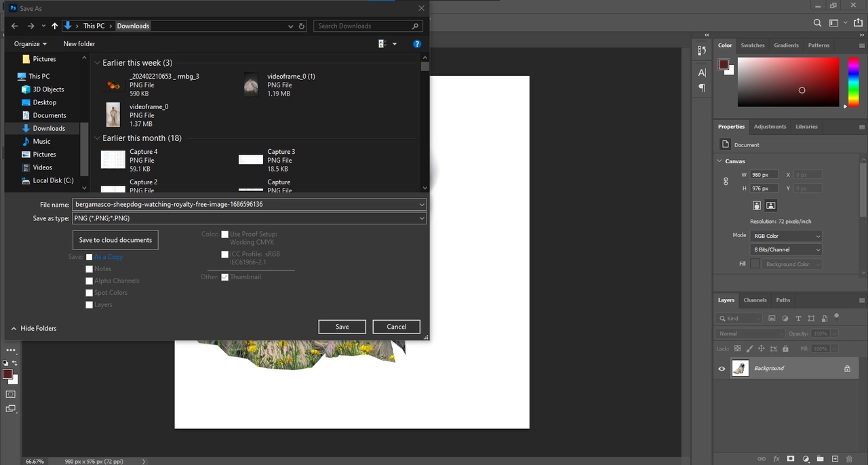Toggle layer filtering on/off switch
The image size is (868, 465).
click(836, 316)
